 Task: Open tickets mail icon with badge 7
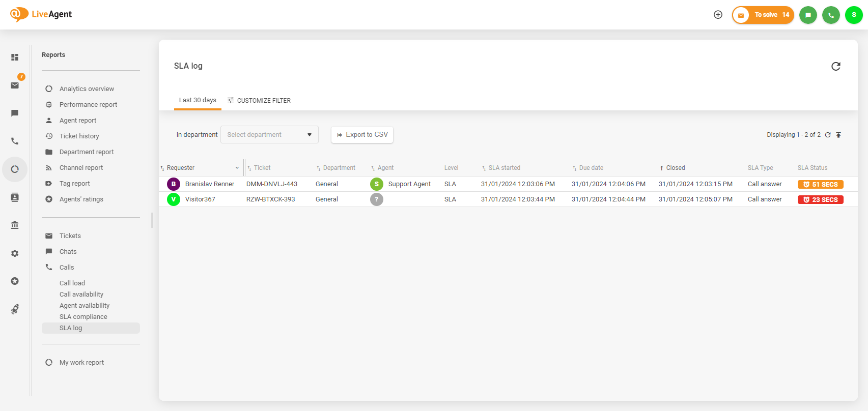point(15,85)
